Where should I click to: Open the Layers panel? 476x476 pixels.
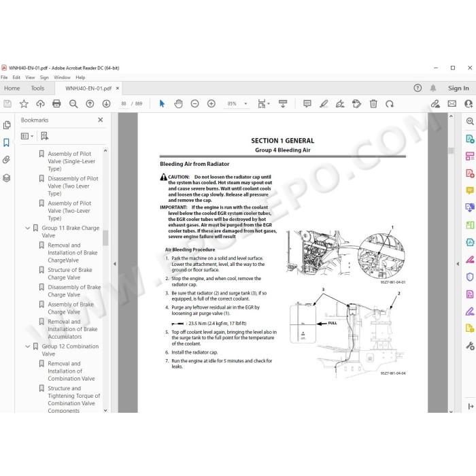(x=7, y=178)
